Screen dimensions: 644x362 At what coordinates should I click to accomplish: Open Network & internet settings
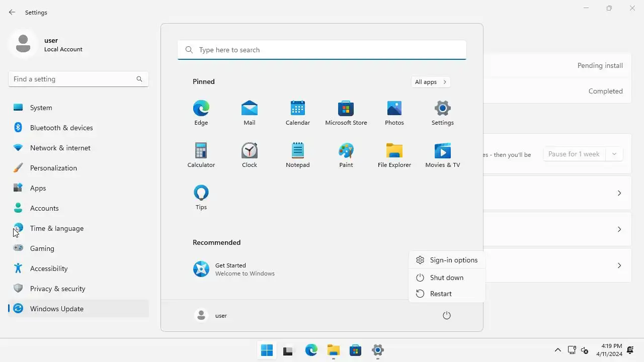tap(78, 148)
